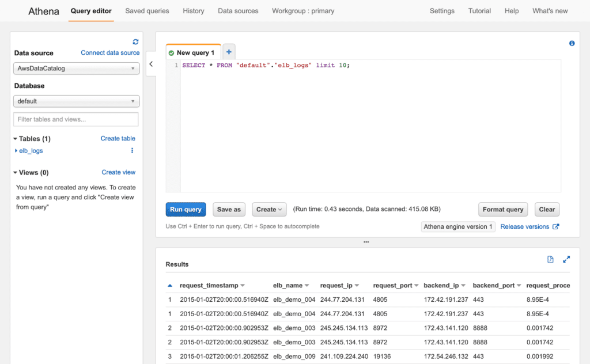The image size is (590, 364).
Task: Click cell elb_demo_009
Action: [294, 356]
